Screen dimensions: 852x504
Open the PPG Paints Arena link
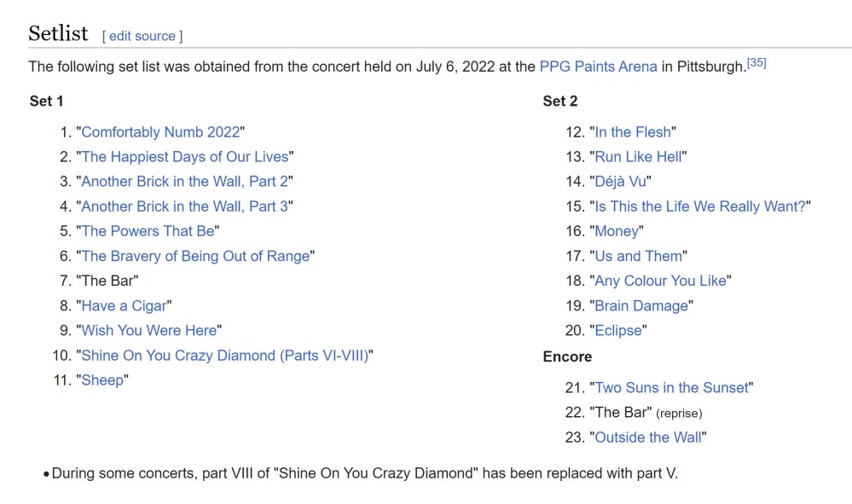point(598,67)
